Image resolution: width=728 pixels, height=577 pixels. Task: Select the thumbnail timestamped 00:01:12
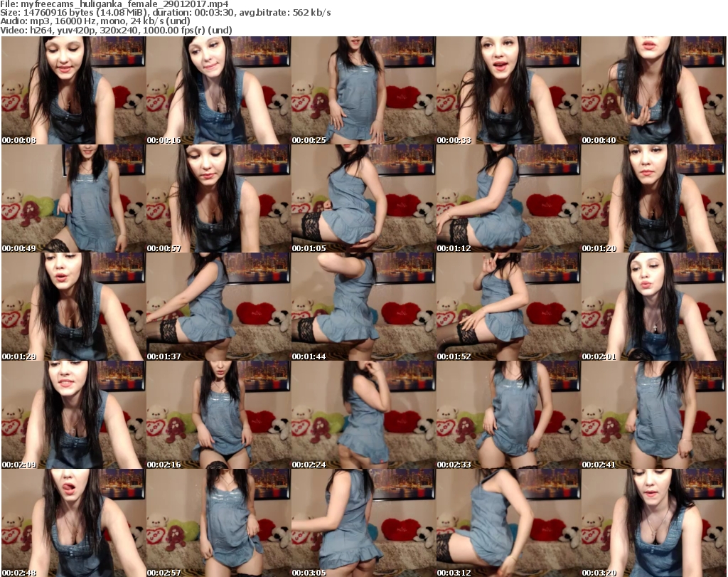[x=508, y=198]
